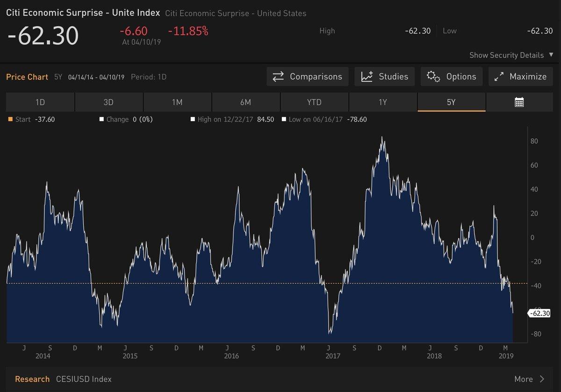Expand the More research chevron

542,379
